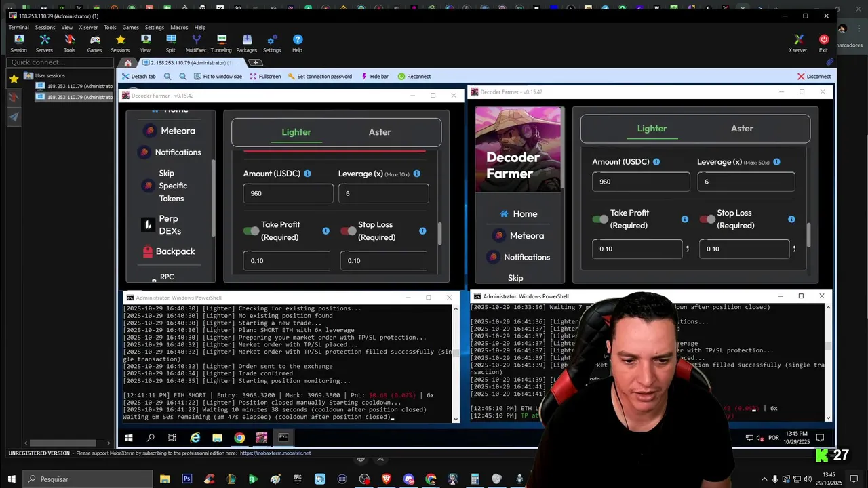Click the new tab plus icon
Screen dimensions: 868x488
255,63
